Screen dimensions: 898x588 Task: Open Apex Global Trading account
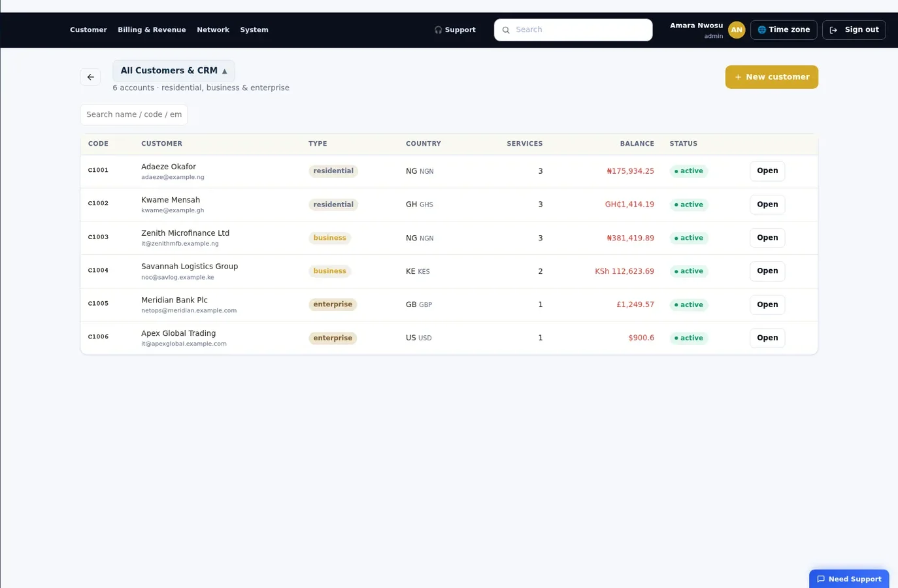pyautogui.click(x=767, y=338)
